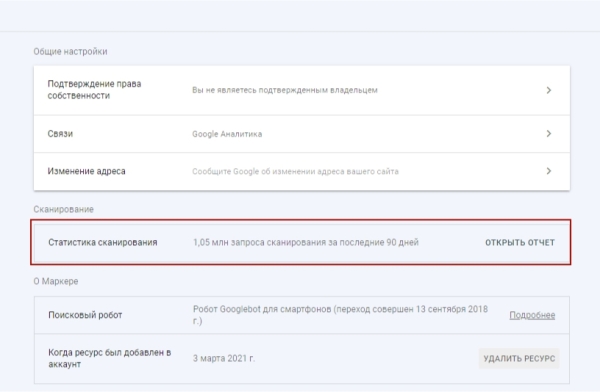
Task: Click the УДАЛИТЬ РЕСУРС button
Action: 519,358
